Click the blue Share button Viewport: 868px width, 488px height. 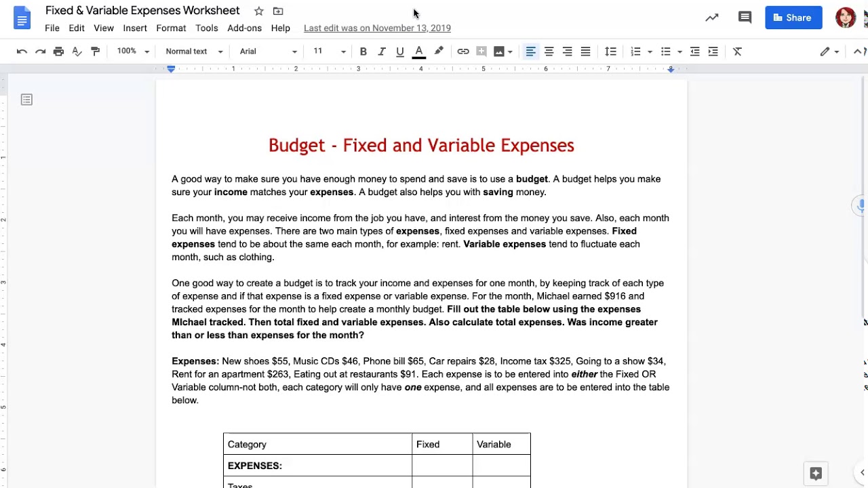(793, 18)
